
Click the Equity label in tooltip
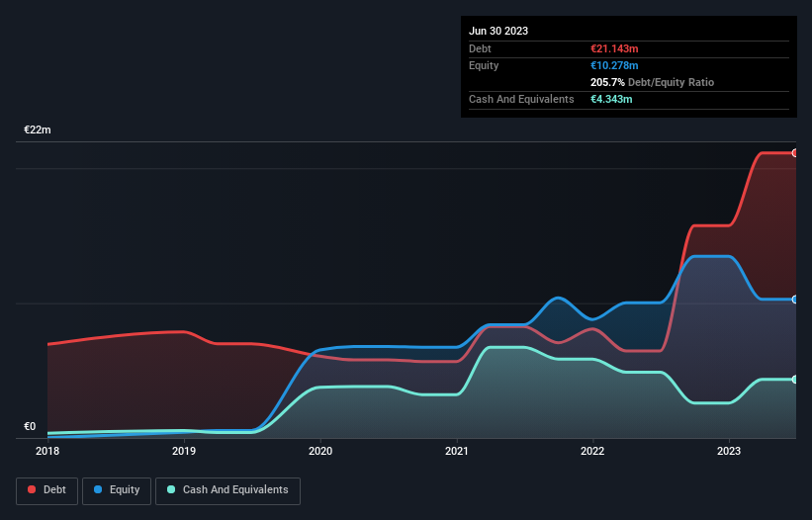coord(484,65)
